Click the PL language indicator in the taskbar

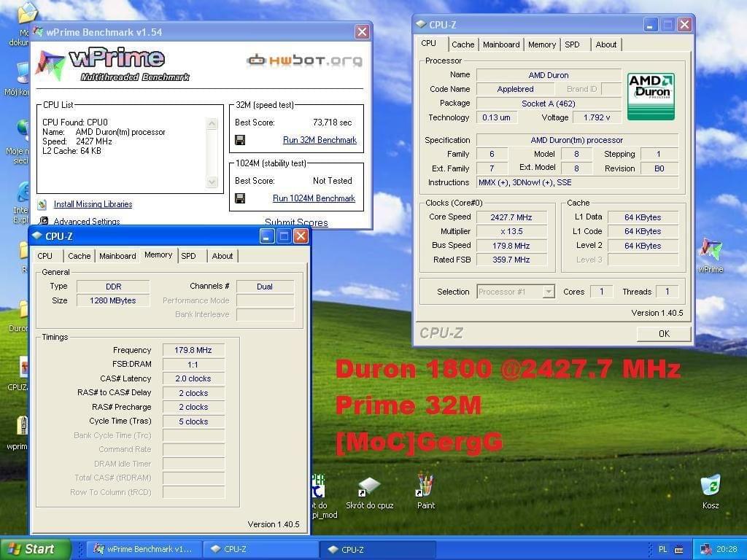[x=662, y=549]
